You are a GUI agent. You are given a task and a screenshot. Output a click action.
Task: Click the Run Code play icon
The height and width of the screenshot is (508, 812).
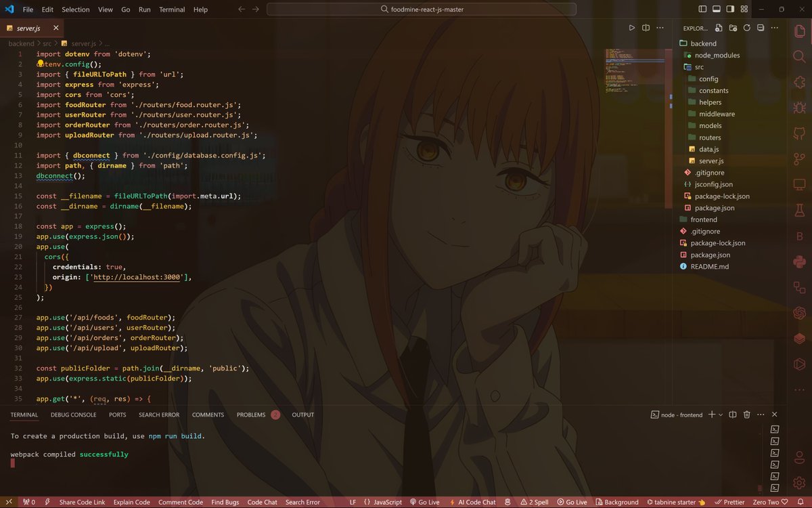tap(632, 28)
